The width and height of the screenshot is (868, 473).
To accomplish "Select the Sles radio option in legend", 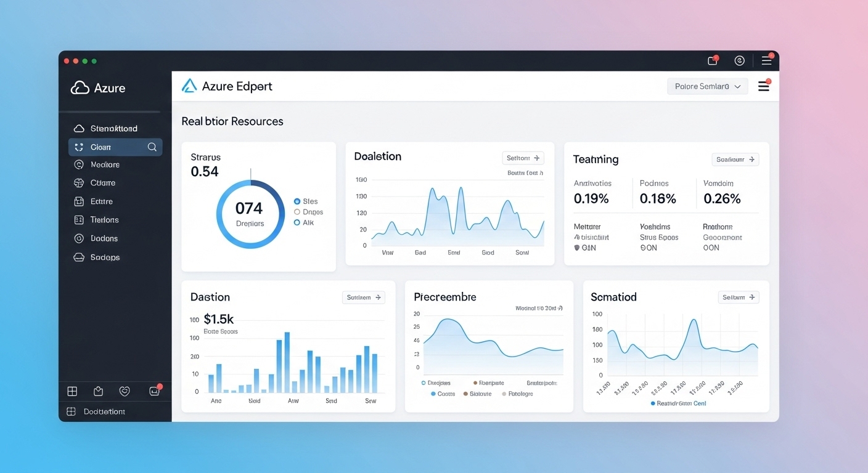I will 297,201.
